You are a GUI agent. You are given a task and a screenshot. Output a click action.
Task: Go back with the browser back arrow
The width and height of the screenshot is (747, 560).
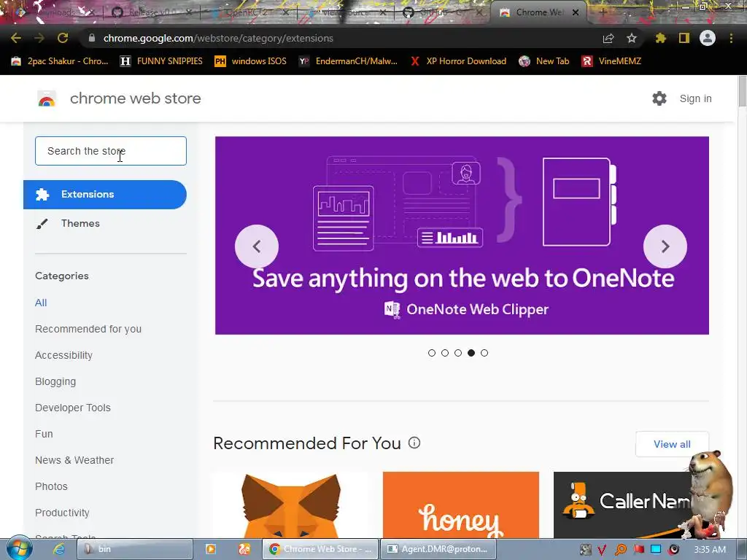tap(16, 38)
